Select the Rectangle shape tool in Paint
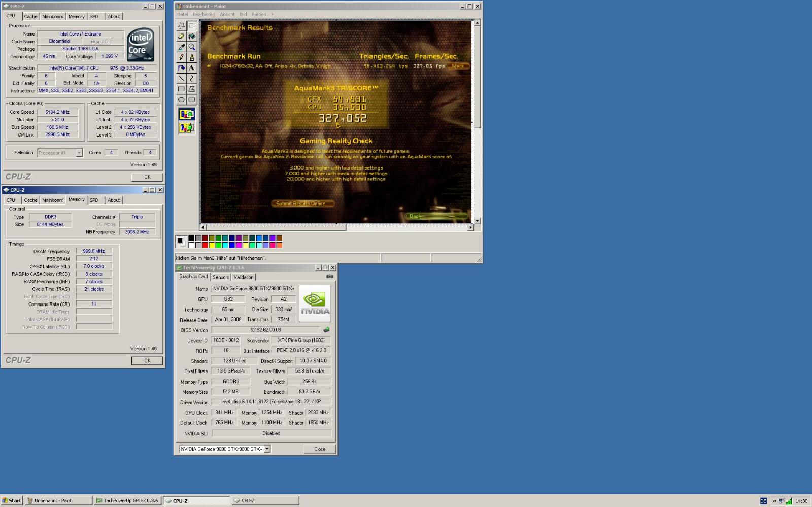Screen dimensions: 812x507 point(181,89)
